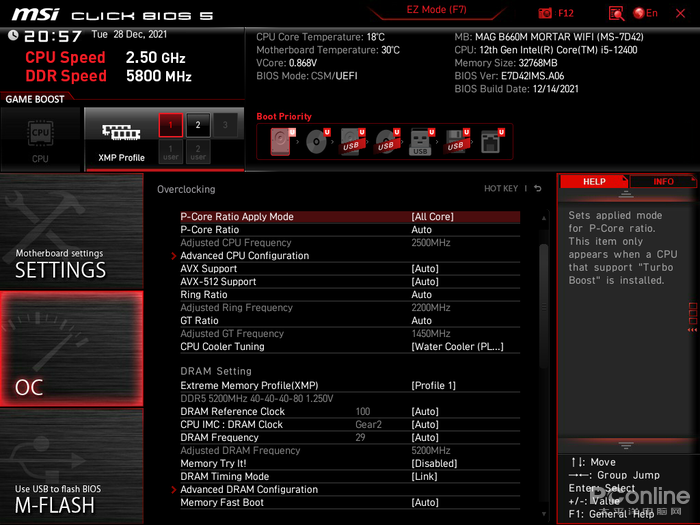Open Extreme Memory Profile(XMP) Profile 1 dropdown
700x525 pixels.
click(x=433, y=386)
